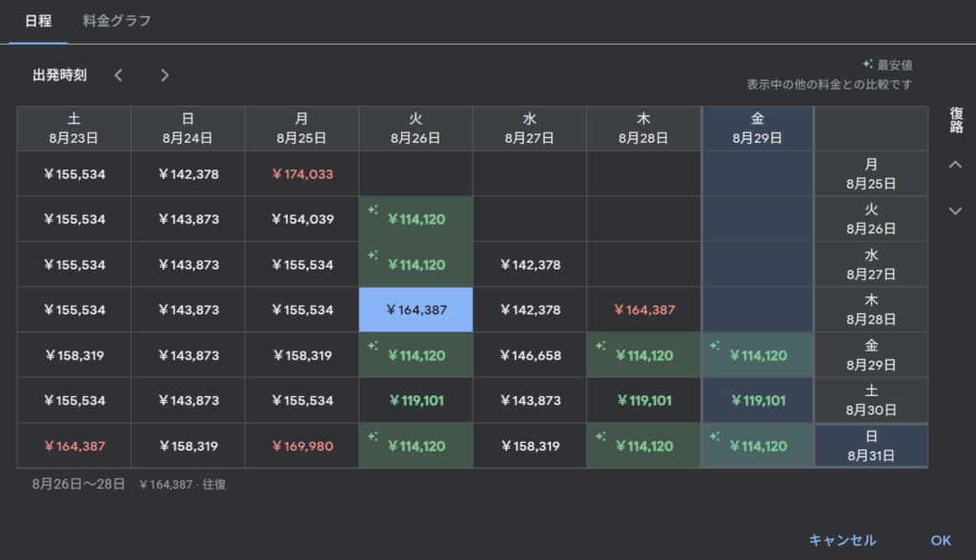Image resolution: width=976 pixels, height=560 pixels.
Task: Show earlier departure dates with left chevron
Action: pos(118,75)
